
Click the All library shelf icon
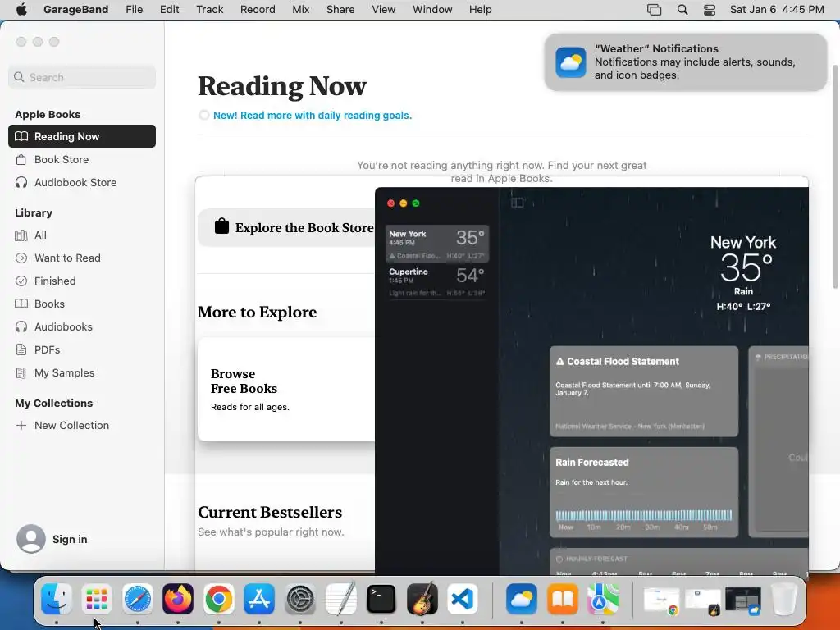[21, 235]
